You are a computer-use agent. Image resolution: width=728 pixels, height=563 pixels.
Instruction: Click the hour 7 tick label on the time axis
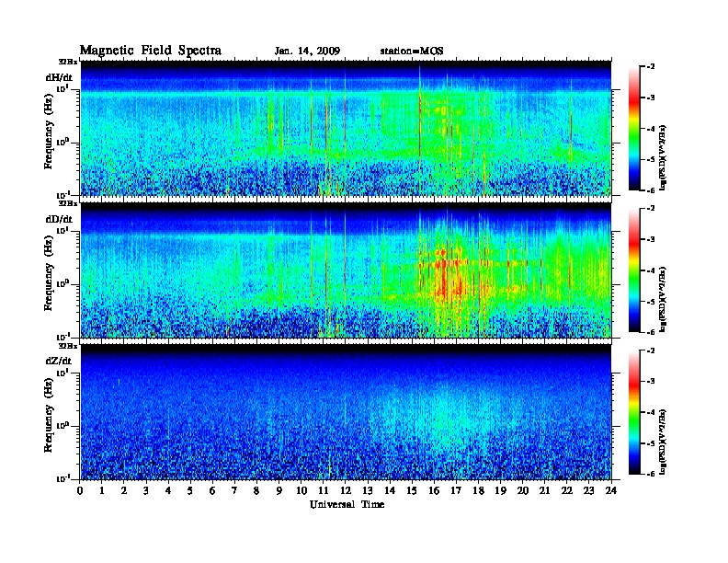point(235,491)
